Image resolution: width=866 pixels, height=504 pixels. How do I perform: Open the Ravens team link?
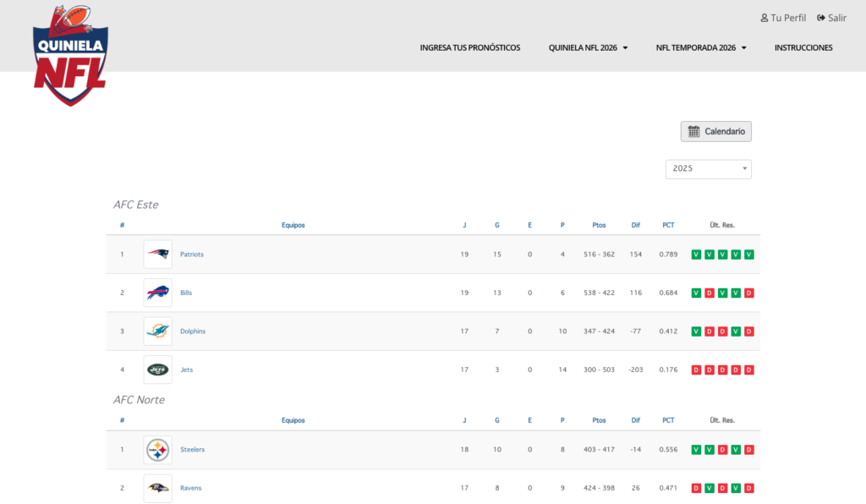click(190, 488)
